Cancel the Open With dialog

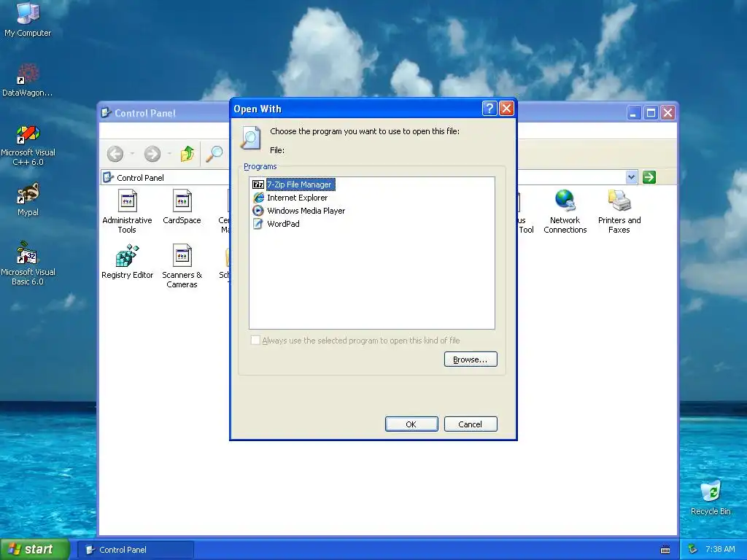point(471,424)
